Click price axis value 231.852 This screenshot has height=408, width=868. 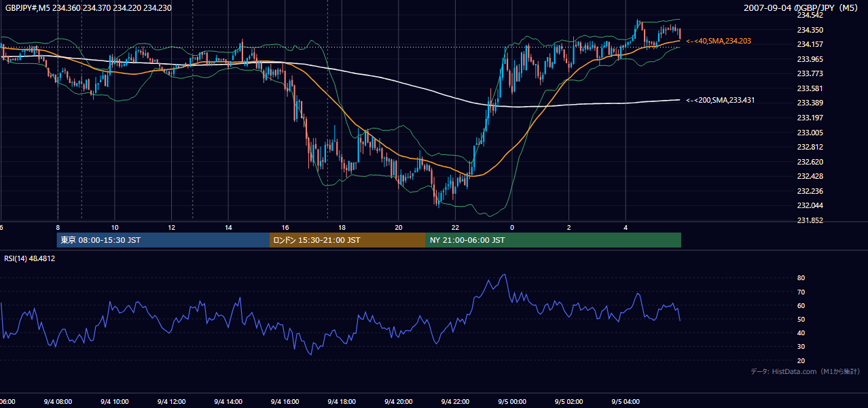tap(810, 220)
